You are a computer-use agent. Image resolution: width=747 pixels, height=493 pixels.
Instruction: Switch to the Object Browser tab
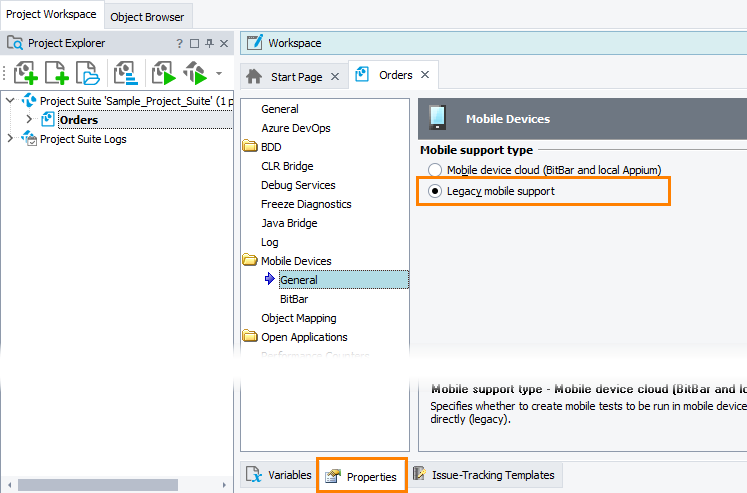pyautogui.click(x=147, y=17)
